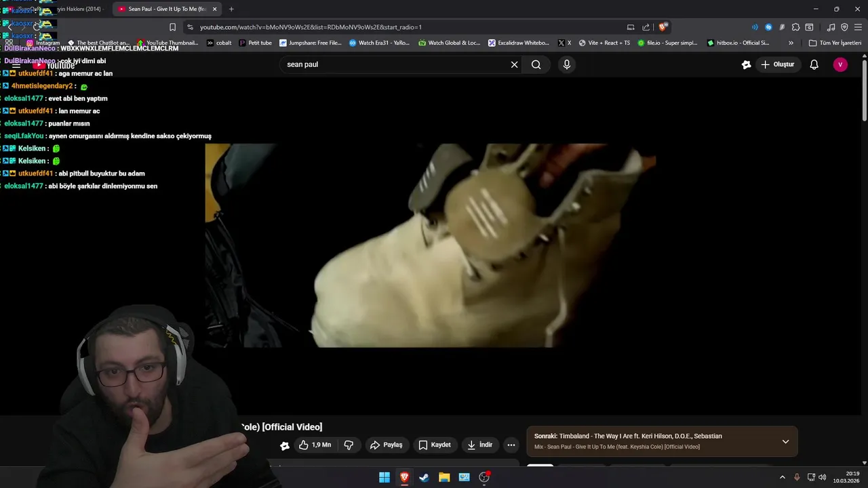The image size is (868, 488).
Task: Share the video via Paylaş
Action: (386, 445)
